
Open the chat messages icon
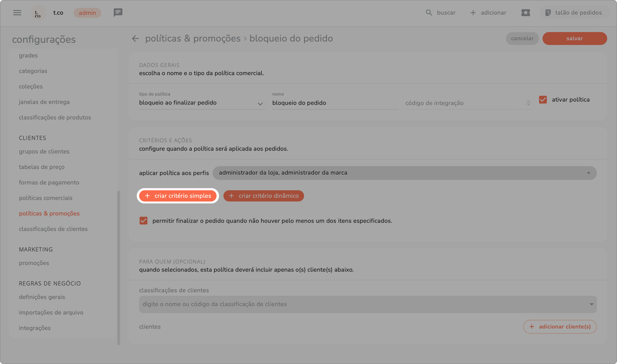pos(118,13)
